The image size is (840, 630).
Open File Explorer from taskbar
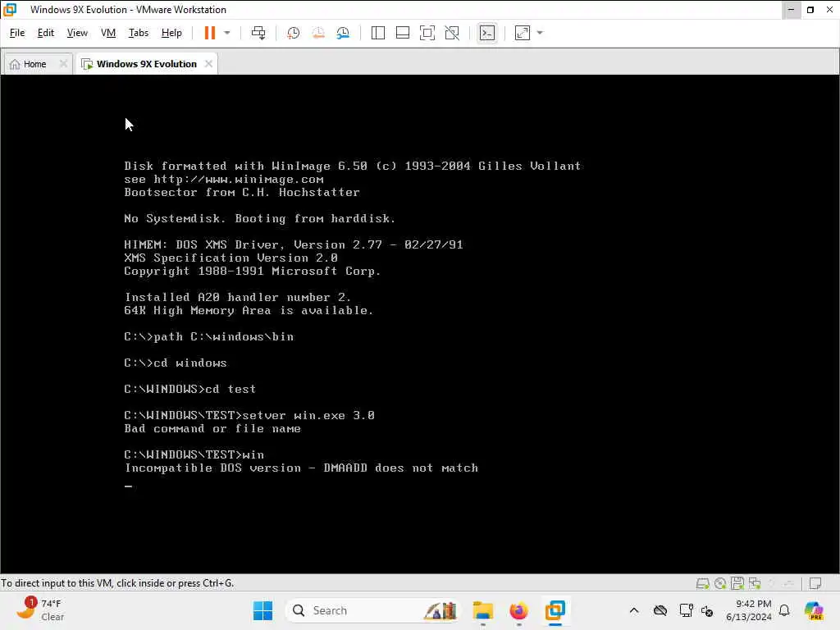point(482,610)
